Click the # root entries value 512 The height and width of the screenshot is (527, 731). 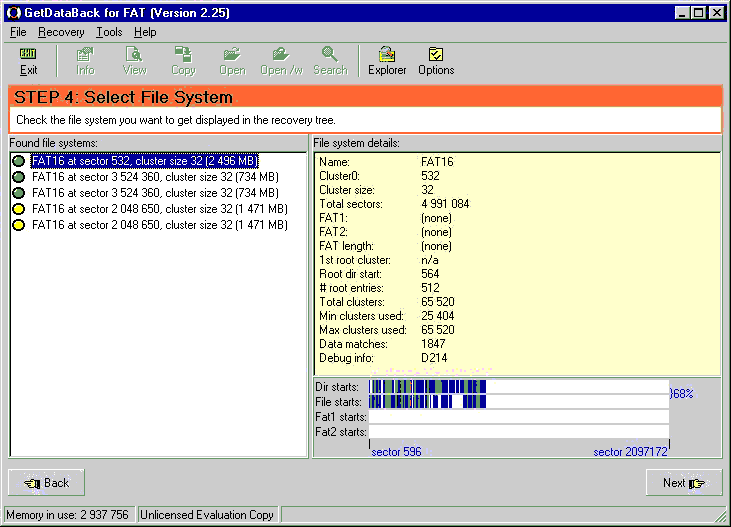click(430, 288)
